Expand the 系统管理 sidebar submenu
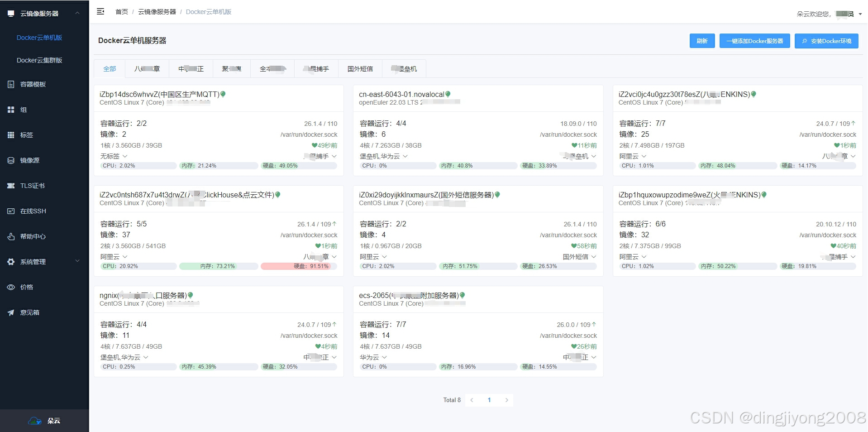This screenshot has width=868, height=432. [x=77, y=261]
